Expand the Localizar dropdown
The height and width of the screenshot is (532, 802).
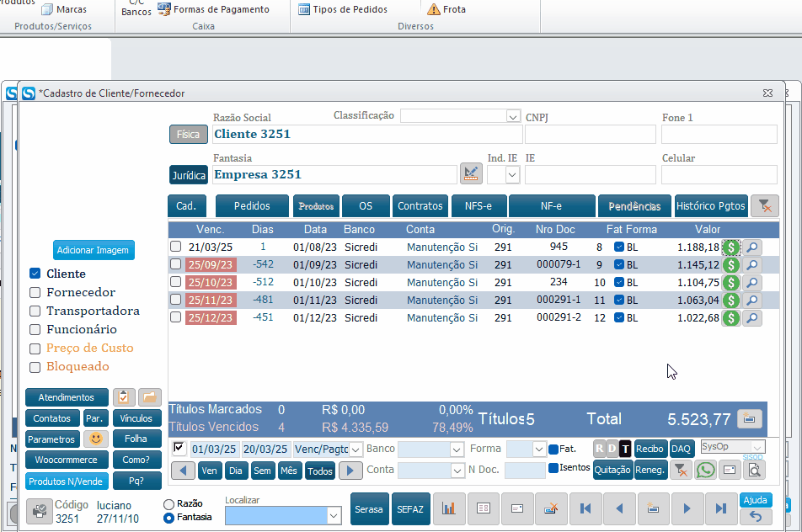[x=334, y=516]
